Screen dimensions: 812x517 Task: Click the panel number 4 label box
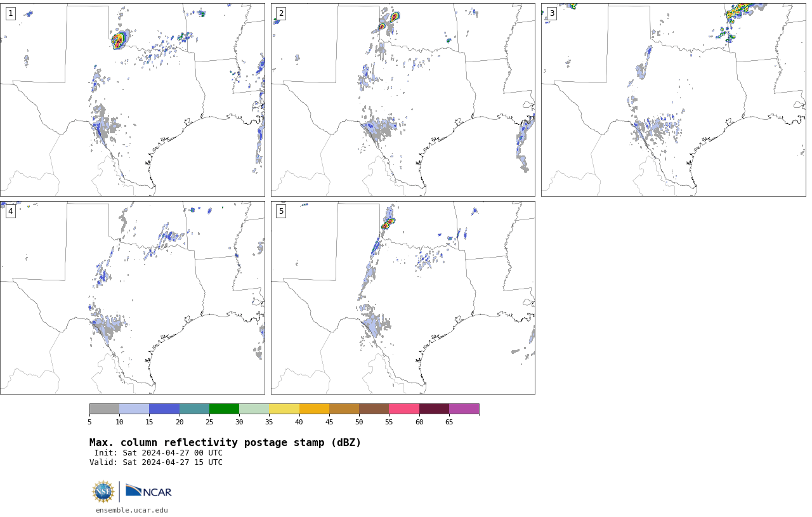click(x=11, y=211)
